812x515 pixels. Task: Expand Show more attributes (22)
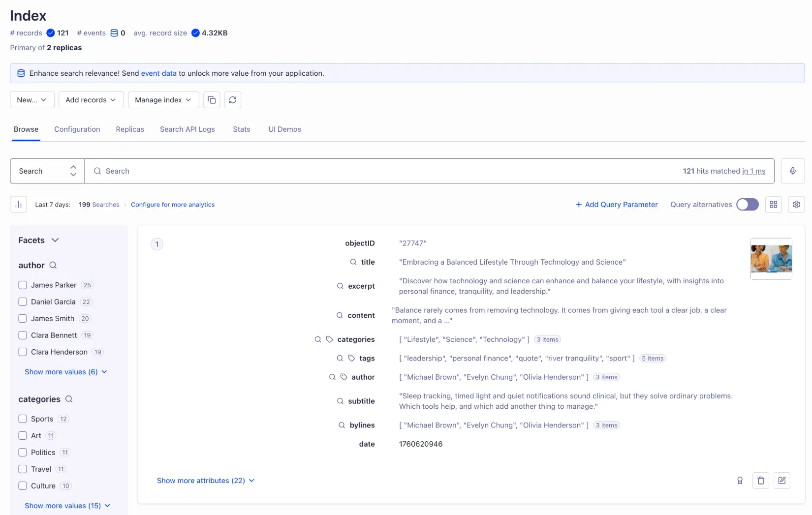[x=206, y=481]
